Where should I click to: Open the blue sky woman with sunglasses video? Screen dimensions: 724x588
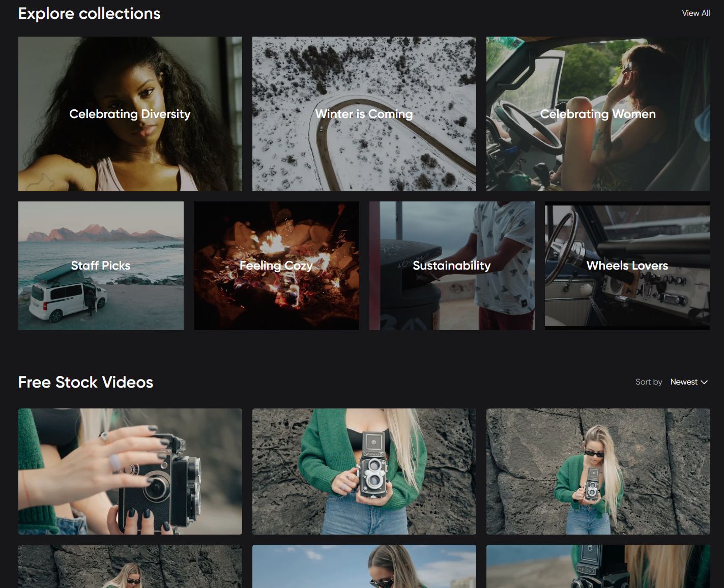point(364,566)
